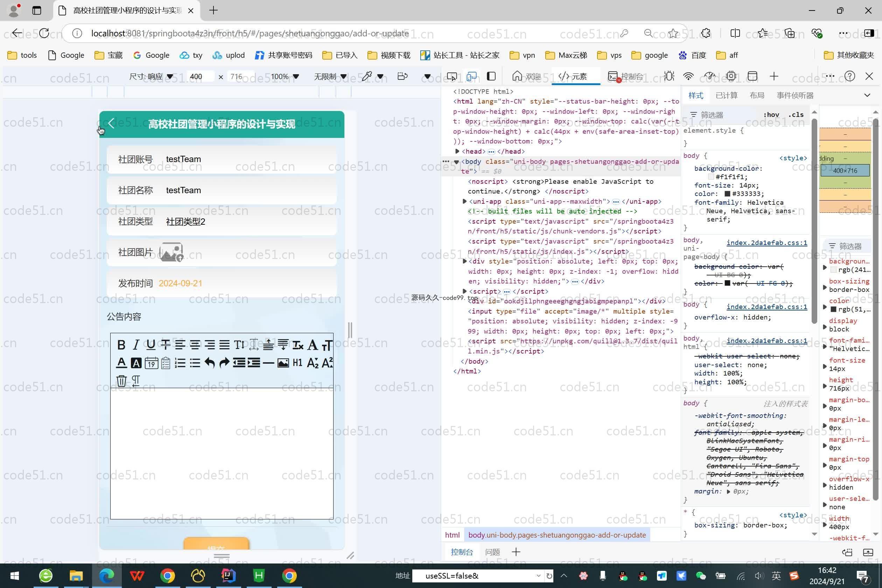Launch WeChat from the system tray
Screen dimensions: 882x588
[700, 576]
